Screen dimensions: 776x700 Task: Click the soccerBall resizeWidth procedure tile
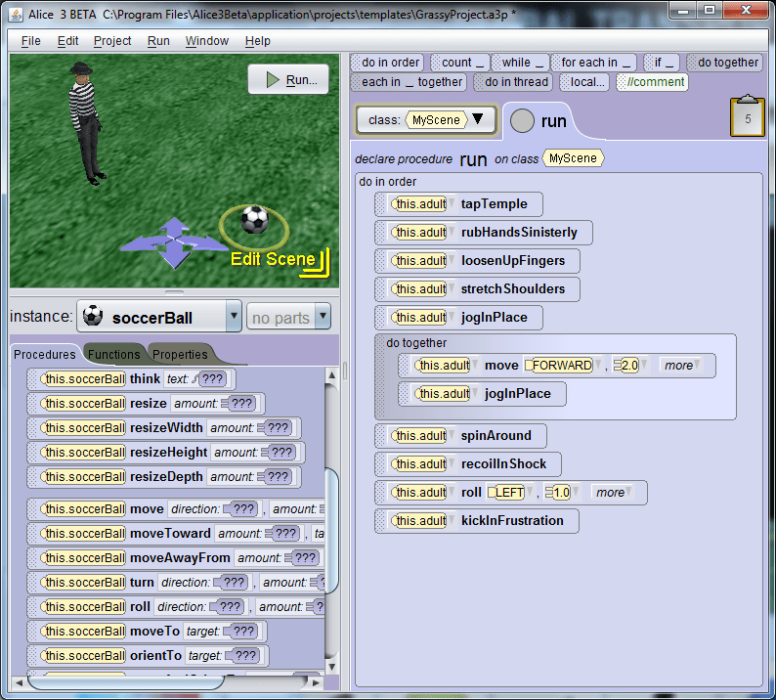click(164, 427)
